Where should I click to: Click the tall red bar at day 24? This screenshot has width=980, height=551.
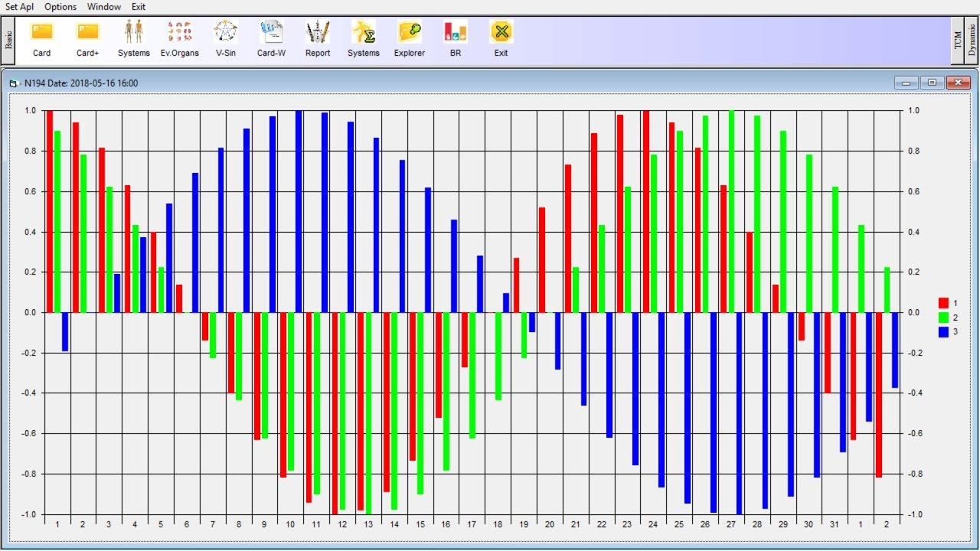pos(646,211)
